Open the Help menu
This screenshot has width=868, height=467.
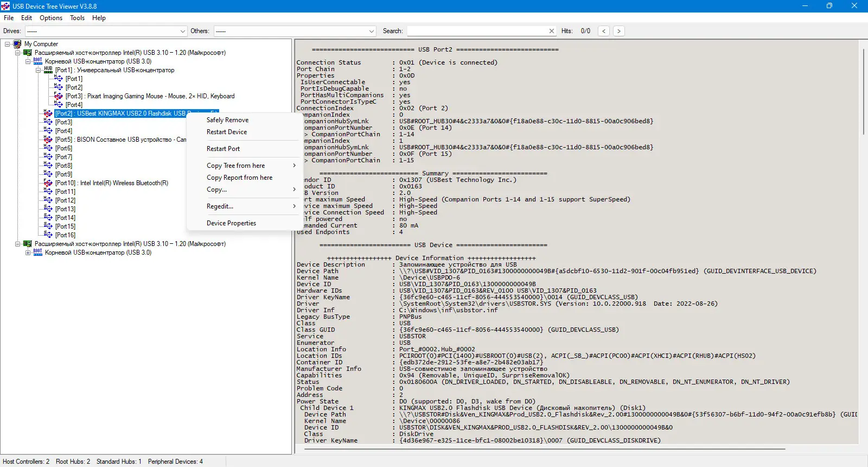tap(99, 18)
